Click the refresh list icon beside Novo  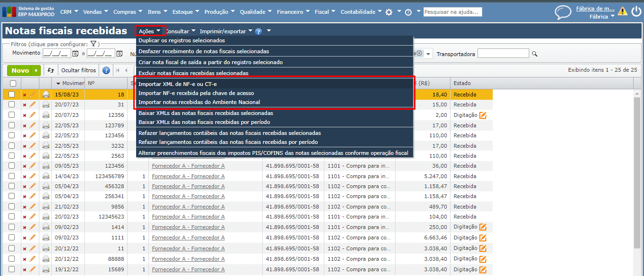point(51,70)
